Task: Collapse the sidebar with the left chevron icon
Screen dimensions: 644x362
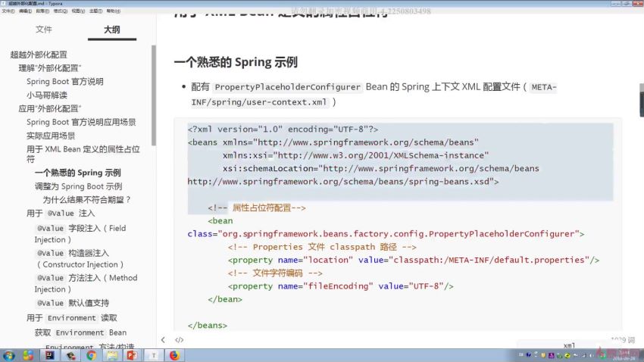Action: 163,340
